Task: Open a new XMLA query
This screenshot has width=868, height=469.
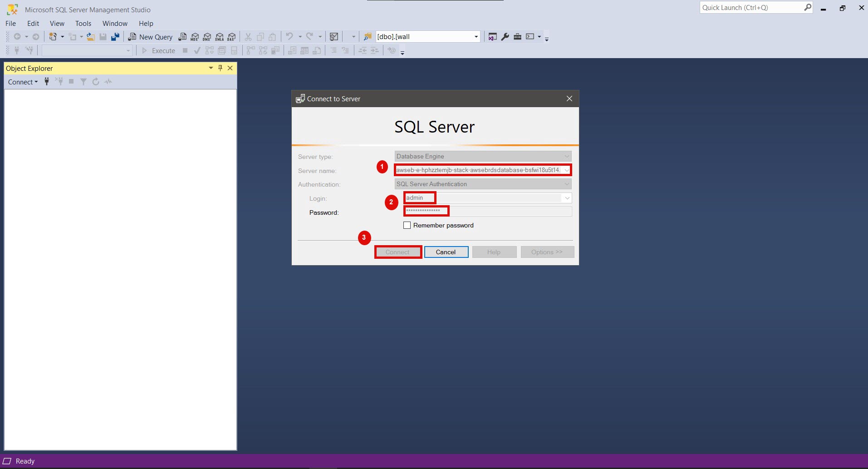Action: coord(220,37)
